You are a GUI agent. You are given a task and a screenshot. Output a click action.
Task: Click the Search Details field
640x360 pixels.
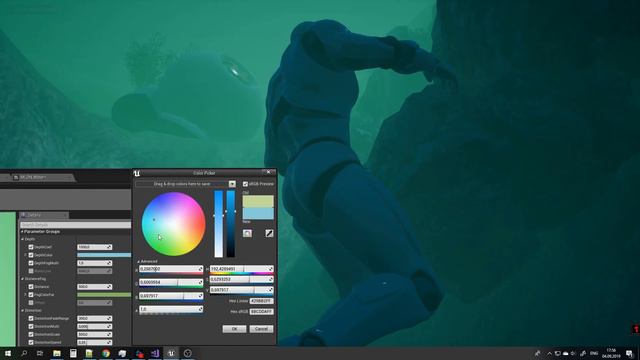pyautogui.click(x=75, y=225)
